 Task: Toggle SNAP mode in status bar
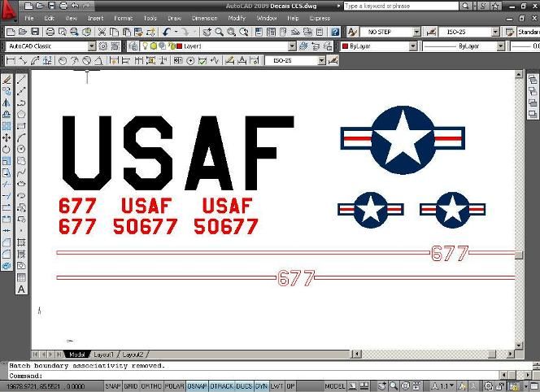pyautogui.click(x=112, y=386)
